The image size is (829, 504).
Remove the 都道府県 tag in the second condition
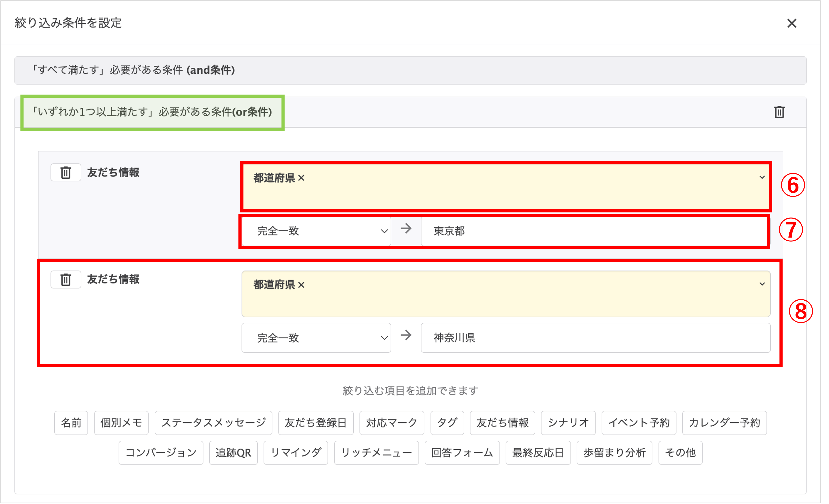302,285
